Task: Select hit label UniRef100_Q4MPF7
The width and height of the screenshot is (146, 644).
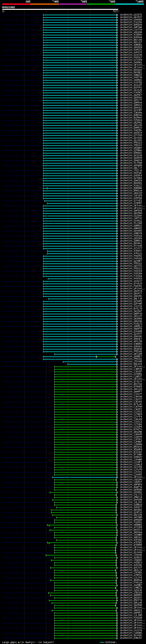Action: click(x=131, y=392)
